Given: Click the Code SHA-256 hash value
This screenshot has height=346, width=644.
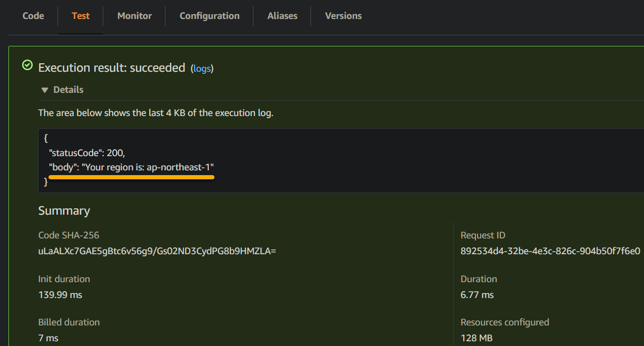Looking at the screenshot, I should click(157, 251).
